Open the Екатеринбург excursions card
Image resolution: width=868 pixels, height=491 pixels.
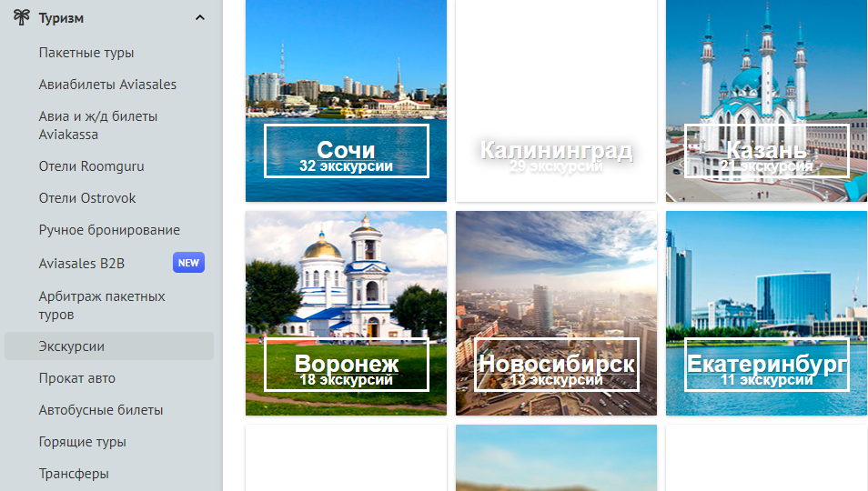click(x=767, y=313)
